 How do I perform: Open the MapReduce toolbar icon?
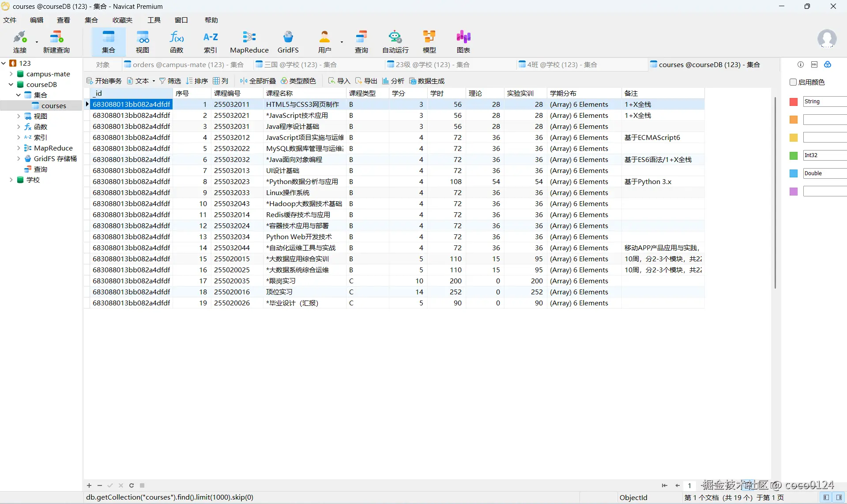coord(249,42)
